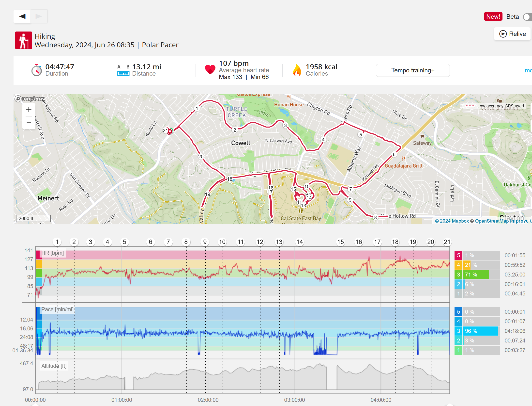This screenshot has height=406, width=532.
Task: Click heart rate zone 3 green bar
Action: [x=476, y=275]
